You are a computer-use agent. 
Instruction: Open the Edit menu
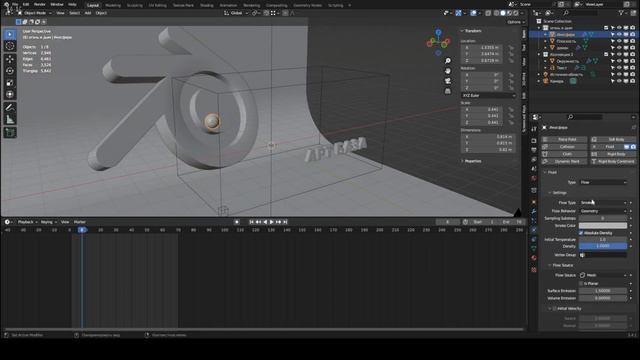tap(26, 4)
